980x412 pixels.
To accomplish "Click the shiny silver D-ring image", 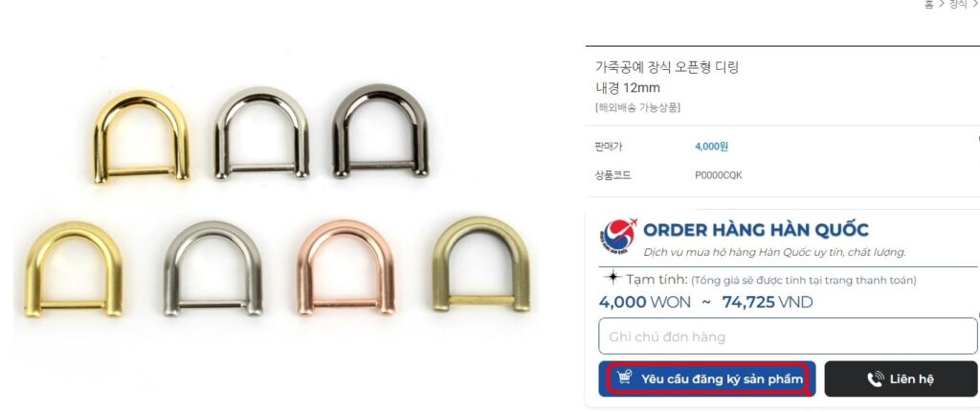I will click(x=261, y=133).
